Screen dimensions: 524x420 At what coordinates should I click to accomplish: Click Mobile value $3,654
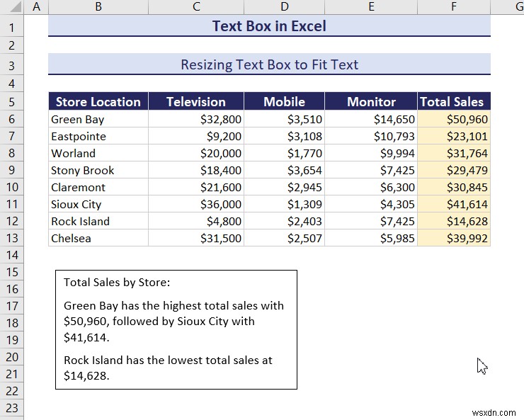(x=285, y=170)
